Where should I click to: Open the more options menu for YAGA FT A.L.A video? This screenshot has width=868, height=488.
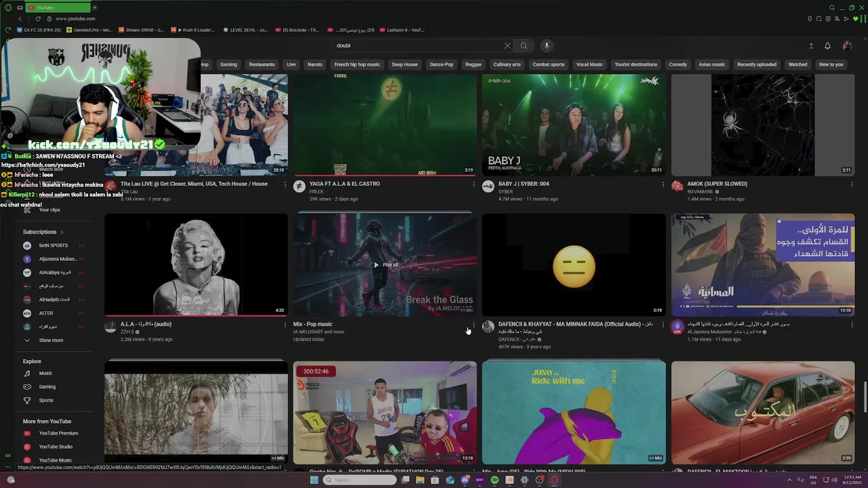tap(474, 184)
